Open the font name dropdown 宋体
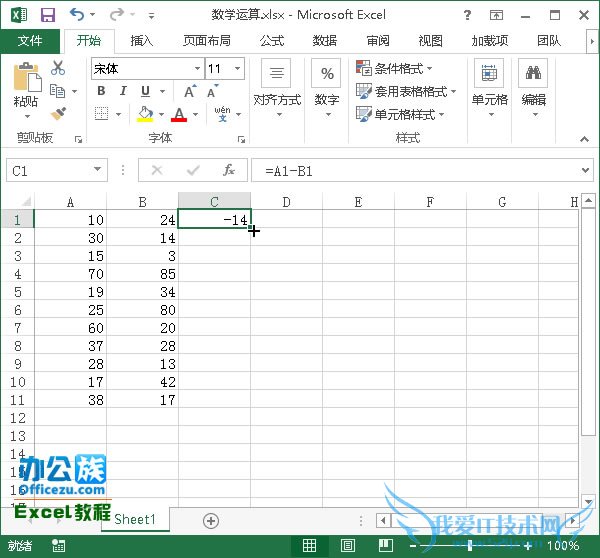This screenshot has width=600, height=558. [x=197, y=69]
